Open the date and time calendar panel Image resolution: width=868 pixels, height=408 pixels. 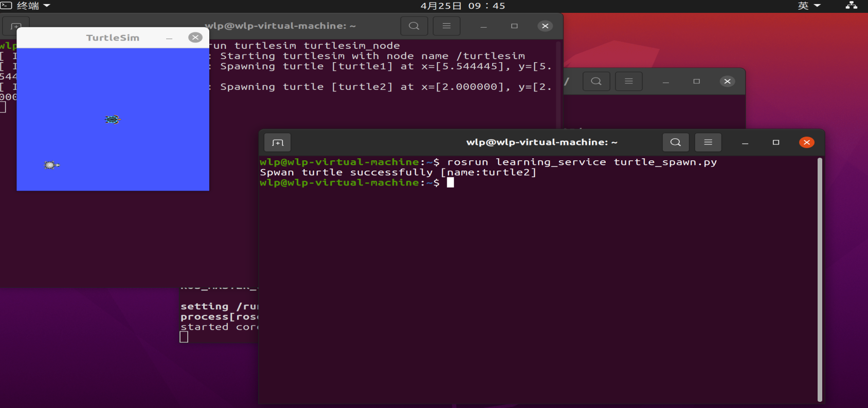point(462,6)
